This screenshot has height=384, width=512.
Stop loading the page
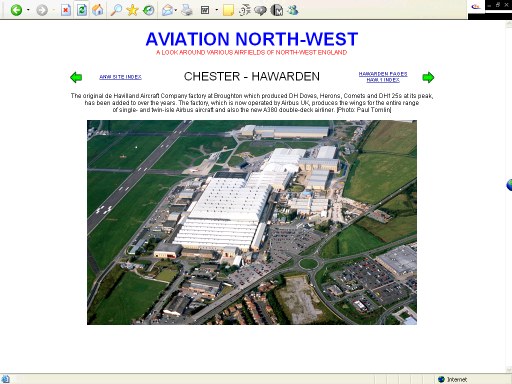[x=66, y=10]
